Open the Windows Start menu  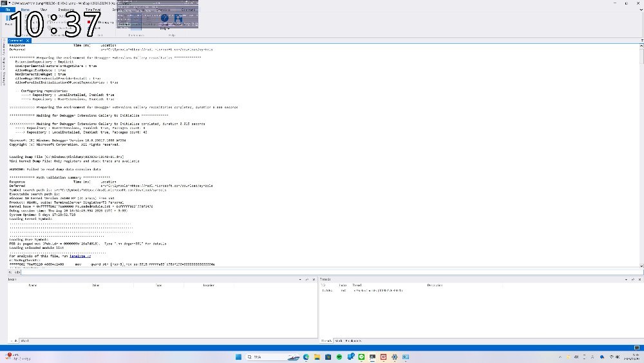coord(238,357)
